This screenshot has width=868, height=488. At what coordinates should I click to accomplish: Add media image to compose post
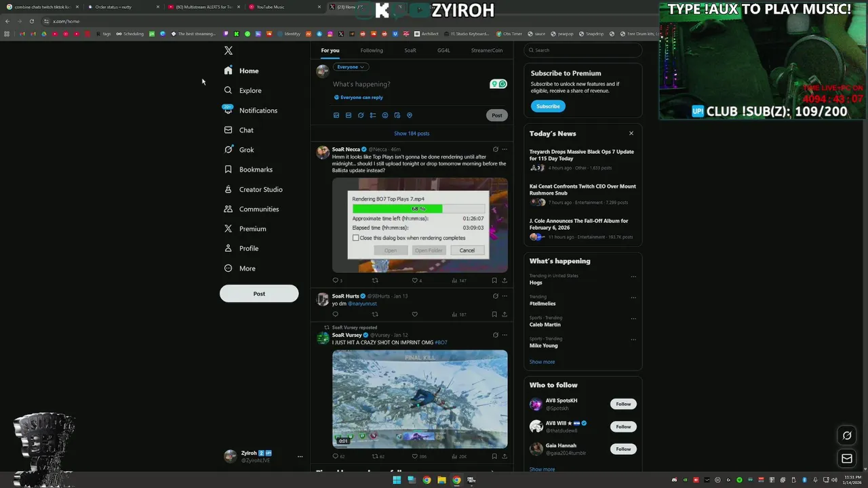click(x=336, y=115)
